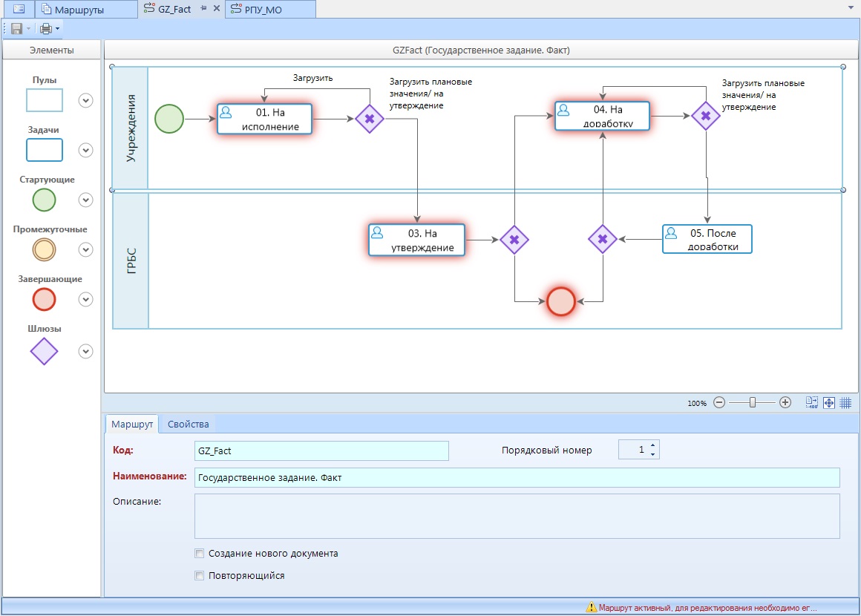Viewport: 861px width, 616px height.
Task: Click the print icon in the toolbar
Action: [x=46, y=29]
